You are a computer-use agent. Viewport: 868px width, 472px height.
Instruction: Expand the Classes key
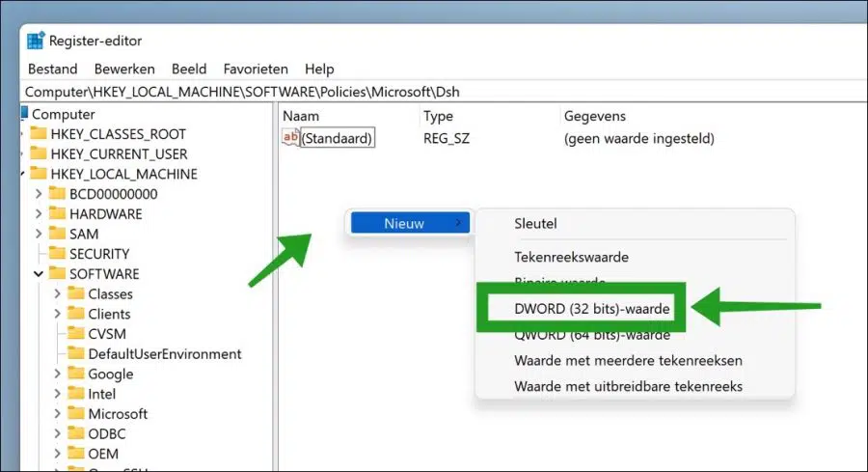click(57, 293)
